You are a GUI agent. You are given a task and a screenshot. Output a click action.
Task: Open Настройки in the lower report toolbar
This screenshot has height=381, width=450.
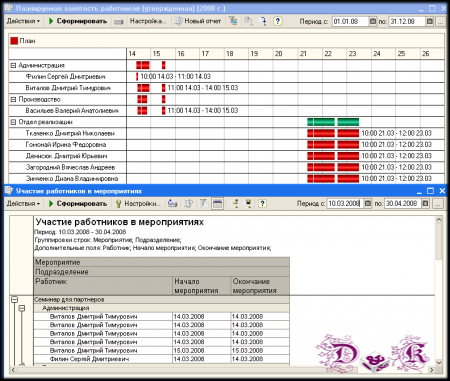tap(138, 203)
